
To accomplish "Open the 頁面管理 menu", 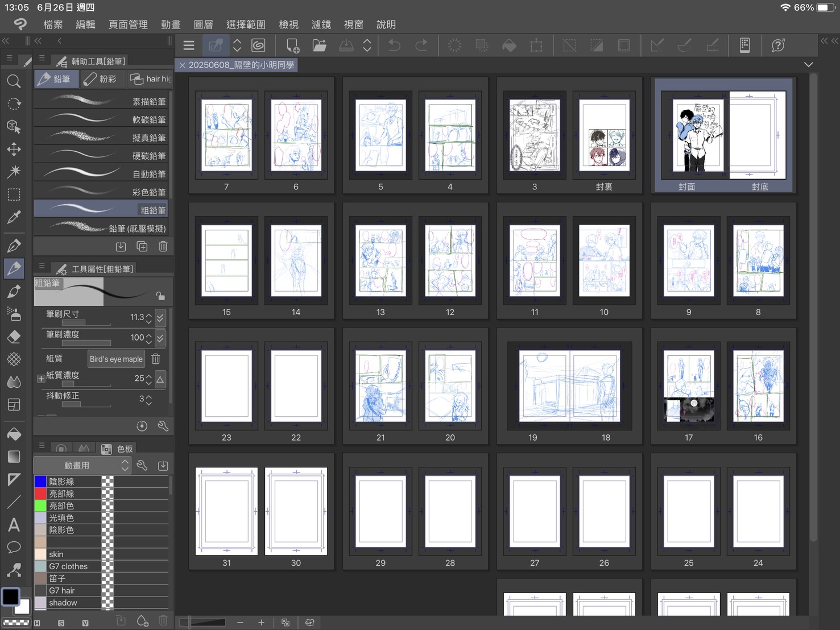I will 128,24.
